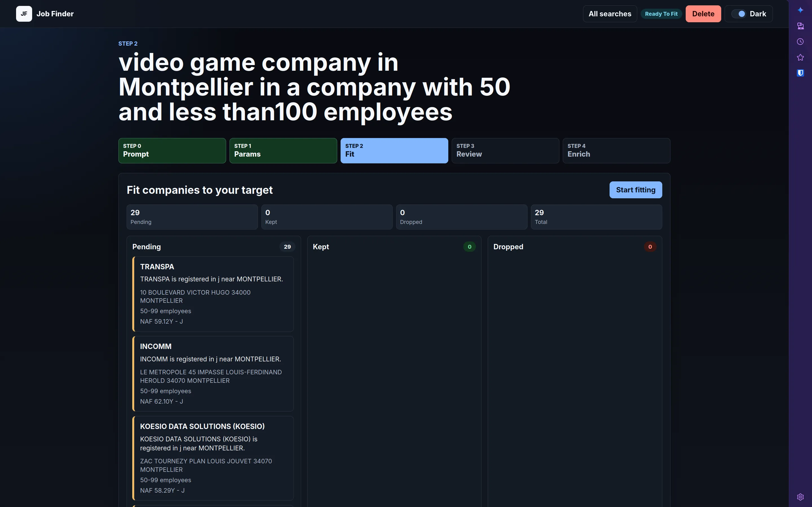The height and width of the screenshot is (507, 812).
Task: Click the JF logo icon
Action: [x=24, y=14]
